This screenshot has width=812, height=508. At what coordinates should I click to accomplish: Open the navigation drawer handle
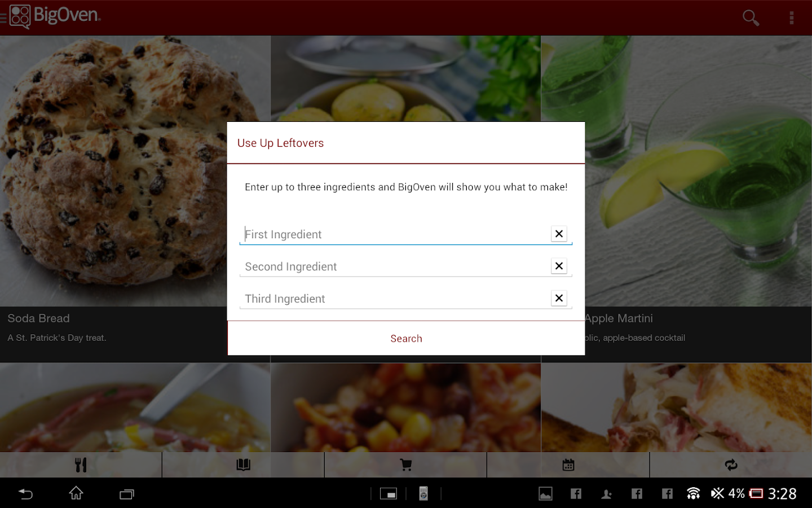5,17
